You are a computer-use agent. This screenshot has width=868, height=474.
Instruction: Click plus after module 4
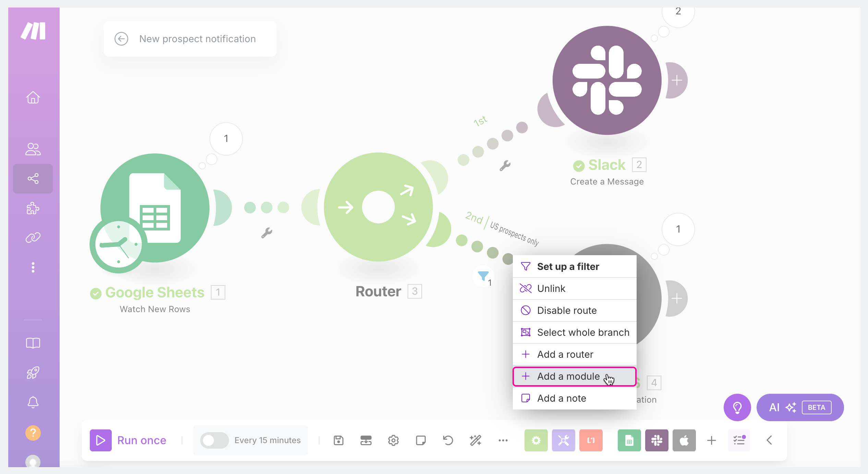tap(676, 298)
